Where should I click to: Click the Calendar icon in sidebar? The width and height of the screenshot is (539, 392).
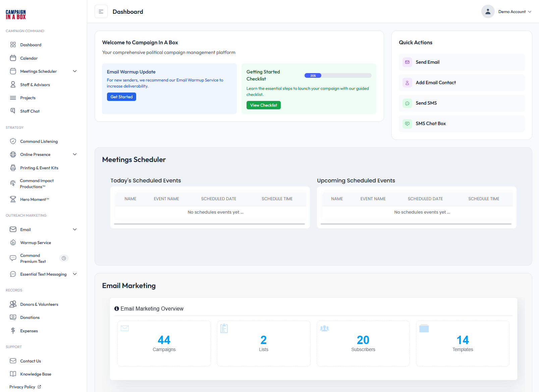(13, 58)
